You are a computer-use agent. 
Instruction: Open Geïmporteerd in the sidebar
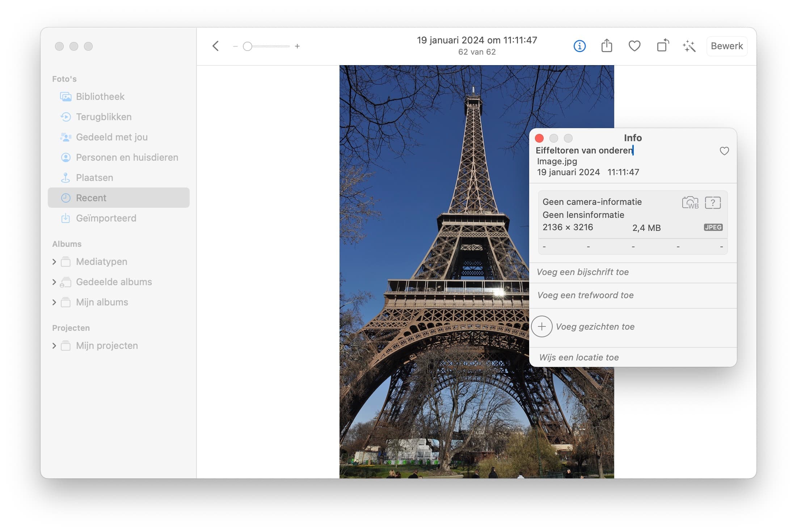(119, 218)
